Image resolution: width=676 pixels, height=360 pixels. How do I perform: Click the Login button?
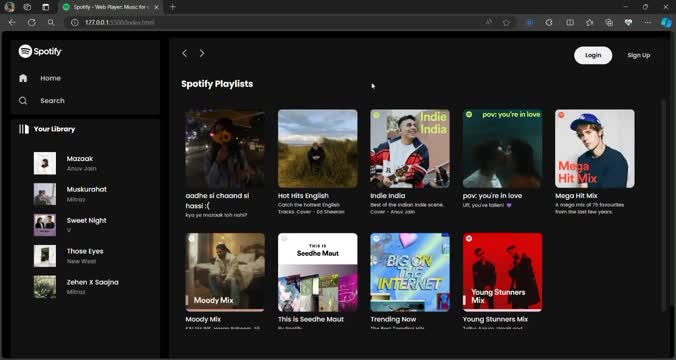593,55
